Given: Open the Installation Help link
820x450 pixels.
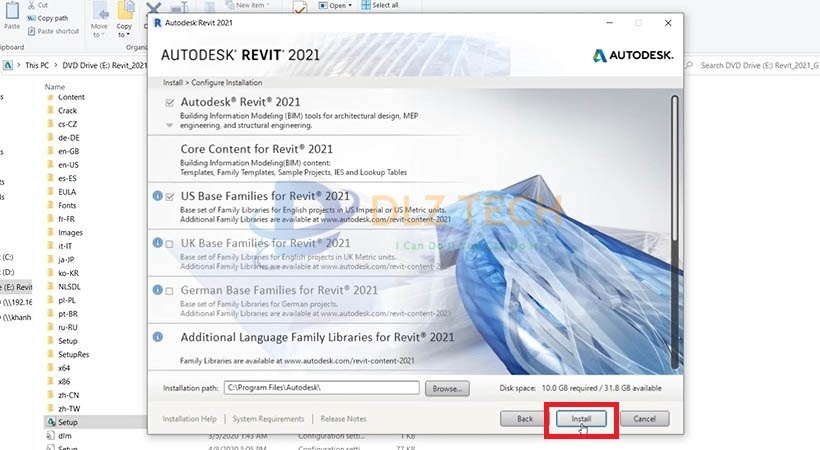Looking at the screenshot, I should click(189, 419).
